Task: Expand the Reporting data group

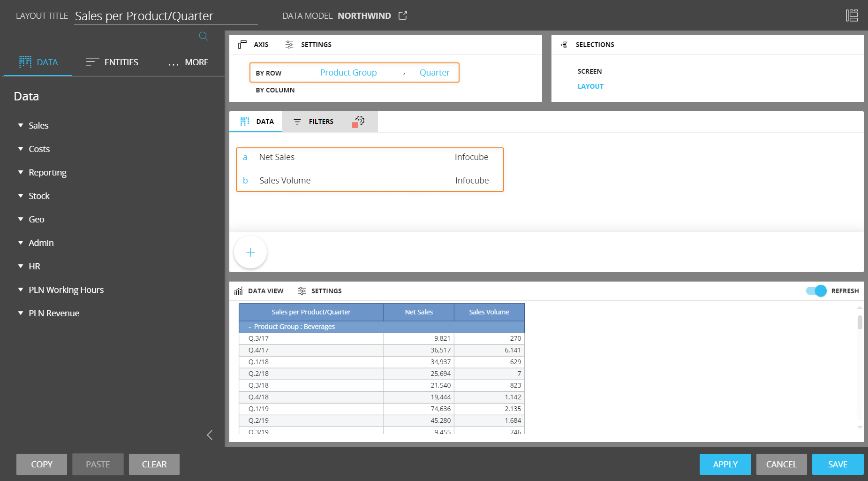Action: pyautogui.click(x=21, y=172)
